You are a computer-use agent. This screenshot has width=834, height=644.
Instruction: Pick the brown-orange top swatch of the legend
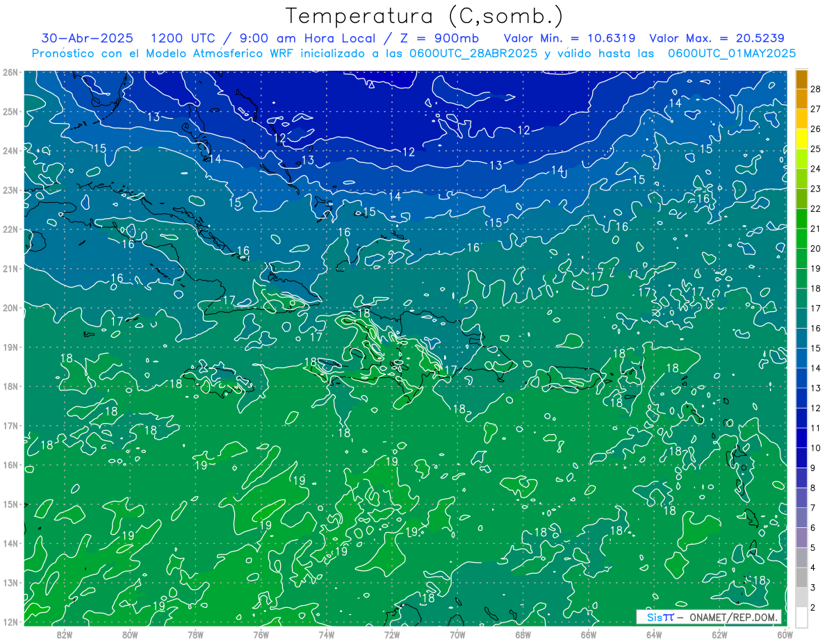pos(801,79)
